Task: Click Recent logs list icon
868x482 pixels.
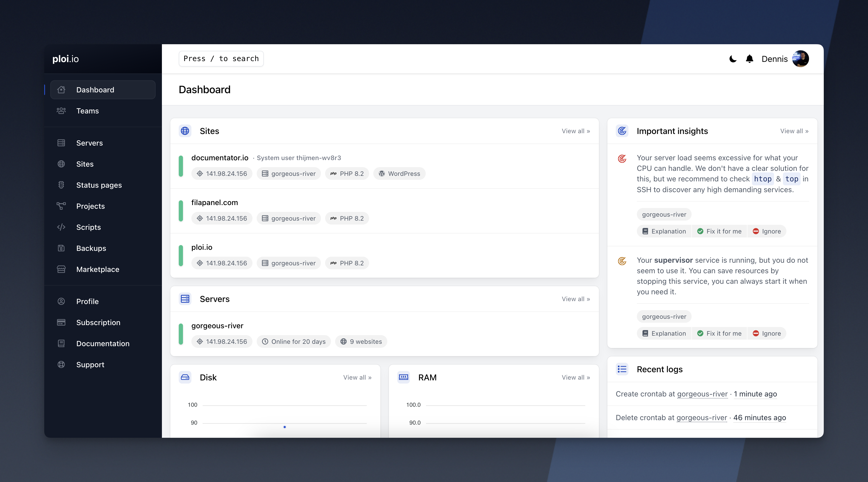Action: (622, 369)
